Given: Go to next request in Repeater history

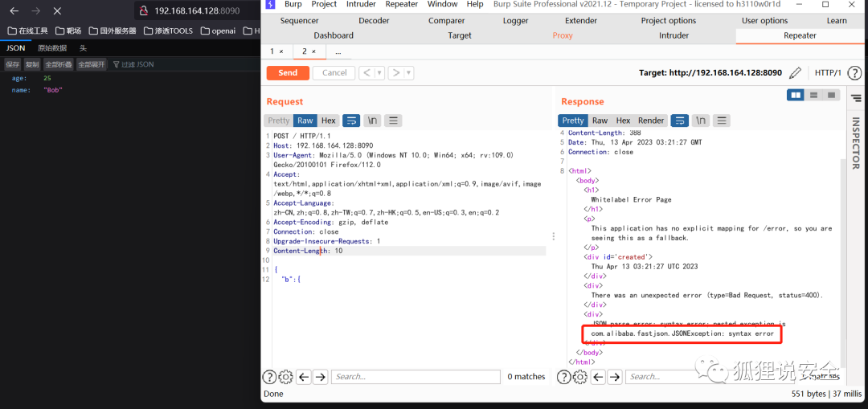Looking at the screenshot, I should tap(395, 73).
